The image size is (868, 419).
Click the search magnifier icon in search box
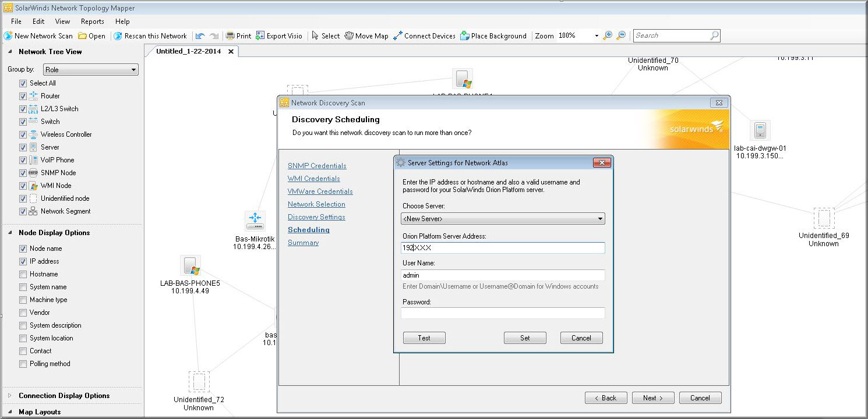tap(714, 35)
